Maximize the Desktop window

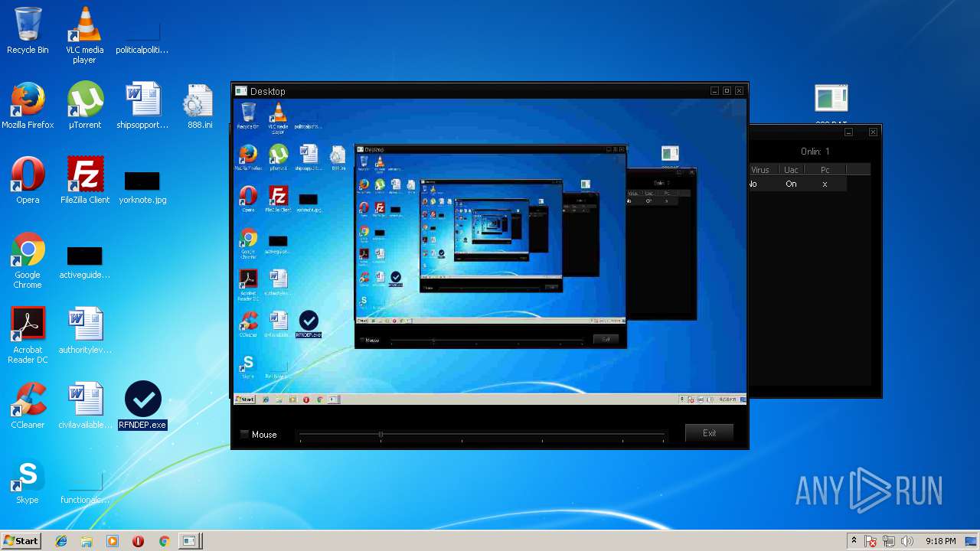(x=727, y=91)
